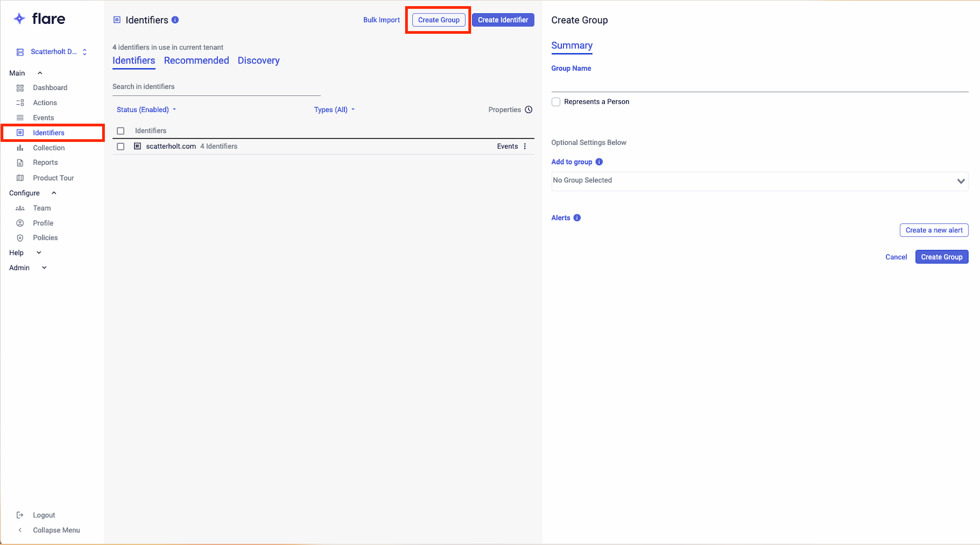Click info icon beside Add to group
Screen dimensions: 980x545
pos(599,162)
